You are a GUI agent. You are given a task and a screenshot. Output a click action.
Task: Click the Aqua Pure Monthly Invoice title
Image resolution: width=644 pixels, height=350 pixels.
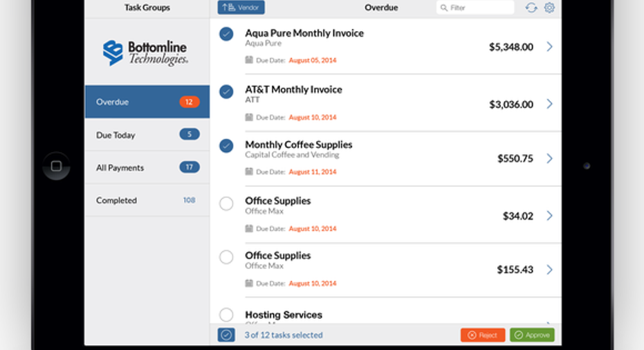click(304, 33)
